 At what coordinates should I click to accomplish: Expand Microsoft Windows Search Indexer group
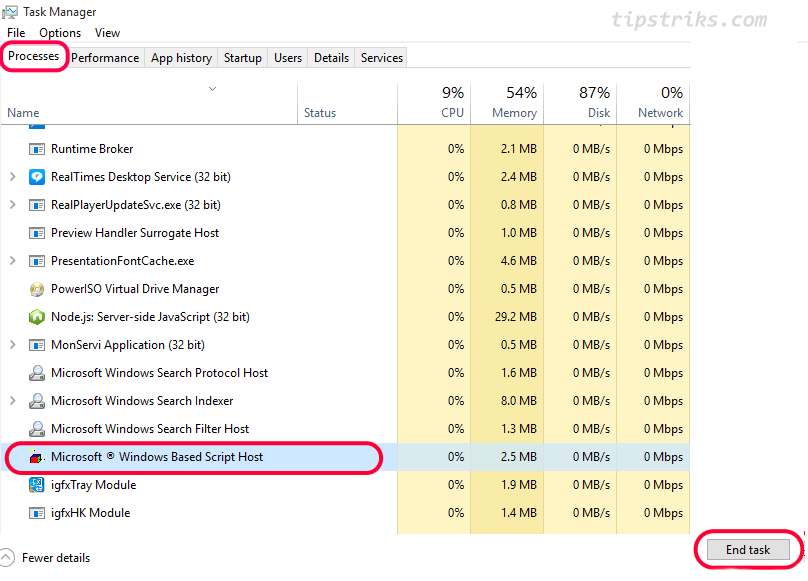point(13,401)
